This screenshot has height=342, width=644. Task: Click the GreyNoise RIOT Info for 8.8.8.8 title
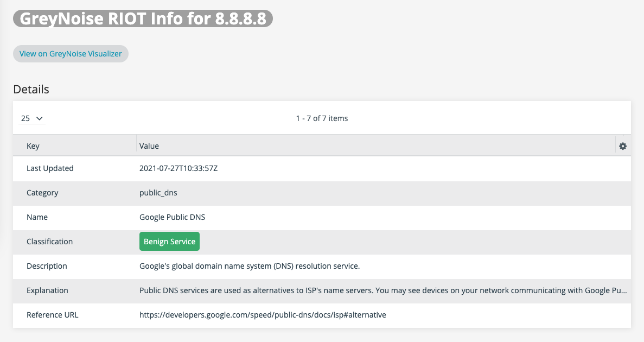pyautogui.click(x=143, y=18)
